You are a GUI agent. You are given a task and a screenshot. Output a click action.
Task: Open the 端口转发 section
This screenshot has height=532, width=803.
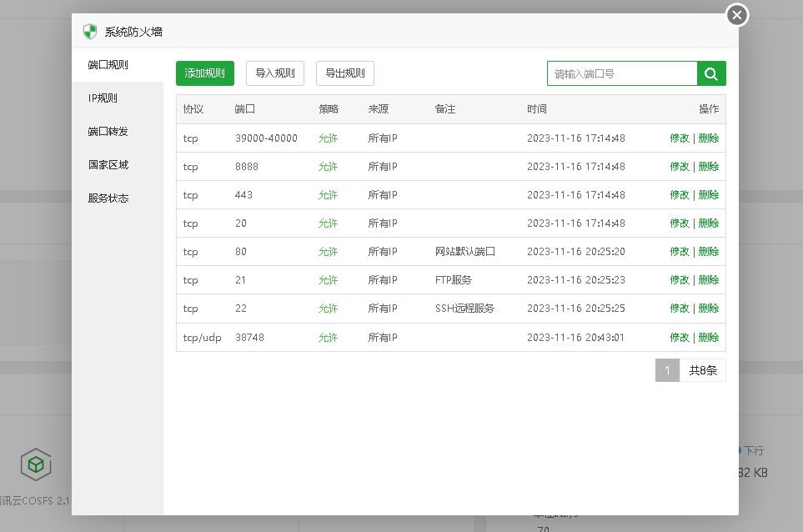(x=107, y=131)
